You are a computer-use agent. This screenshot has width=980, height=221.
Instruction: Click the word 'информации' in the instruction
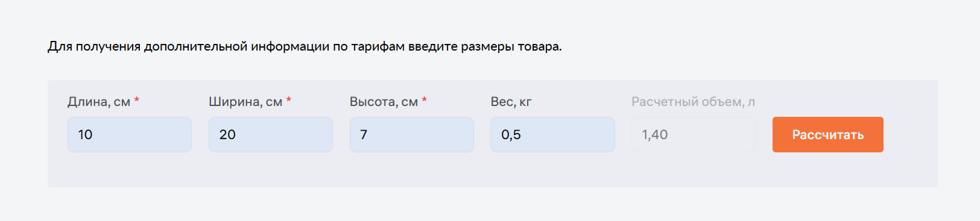coord(290,47)
